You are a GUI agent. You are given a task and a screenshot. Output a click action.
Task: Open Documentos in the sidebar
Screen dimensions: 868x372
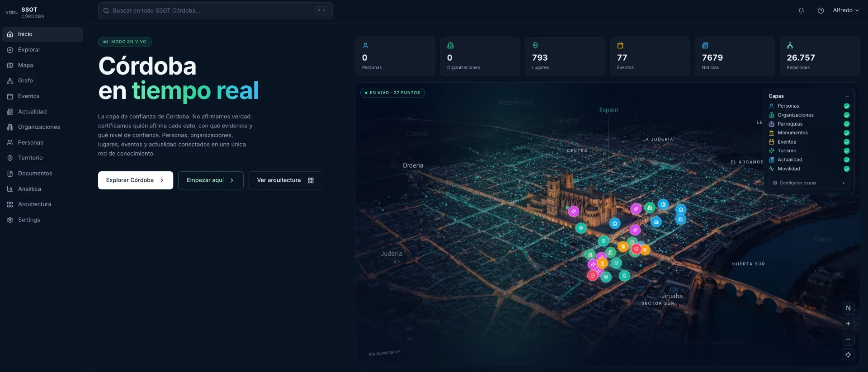[42, 174]
